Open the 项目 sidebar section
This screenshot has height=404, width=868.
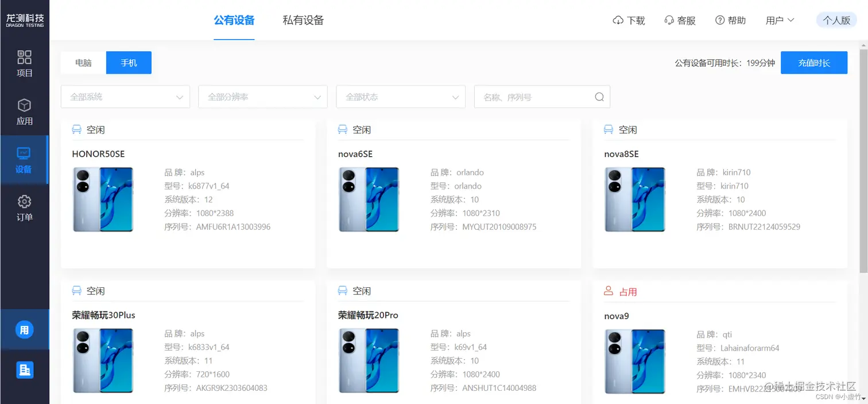(x=25, y=64)
